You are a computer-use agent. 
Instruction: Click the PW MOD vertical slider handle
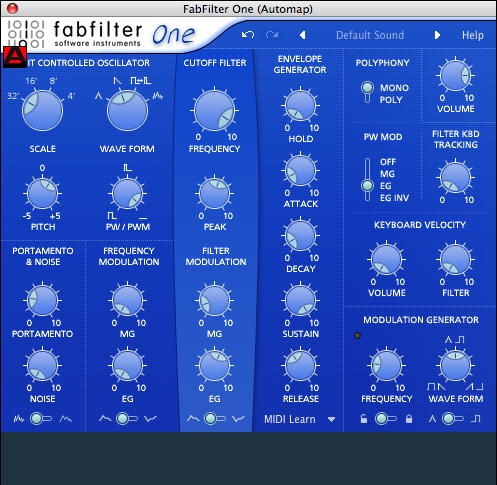tap(367, 186)
